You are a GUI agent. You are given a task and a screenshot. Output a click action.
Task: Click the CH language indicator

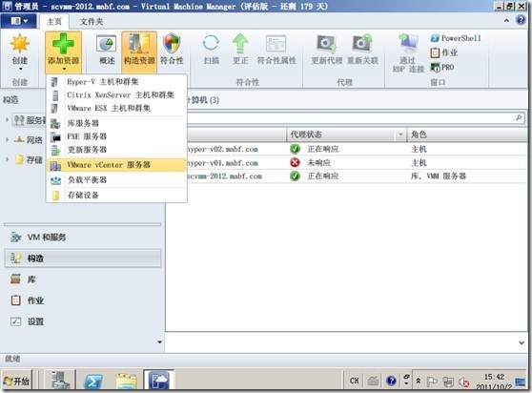pyautogui.click(x=355, y=381)
